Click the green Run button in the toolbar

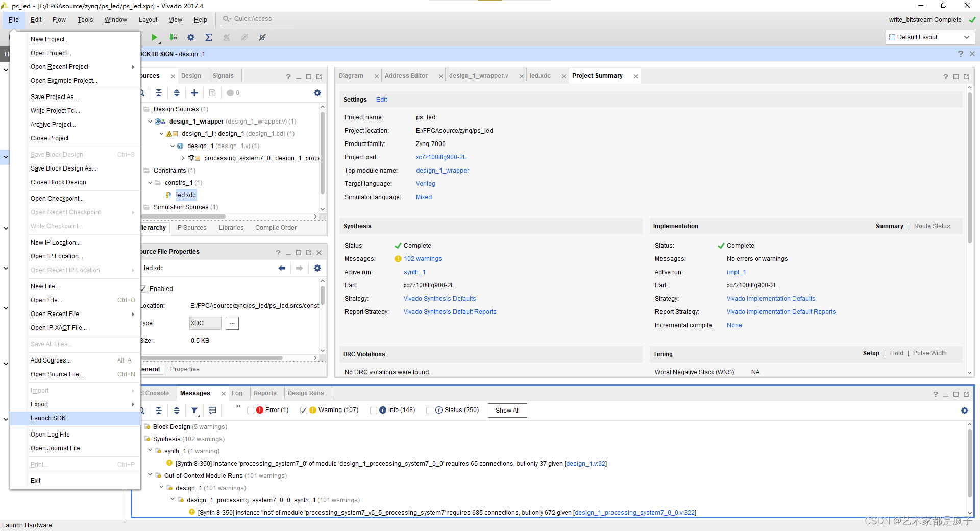tap(154, 37)
